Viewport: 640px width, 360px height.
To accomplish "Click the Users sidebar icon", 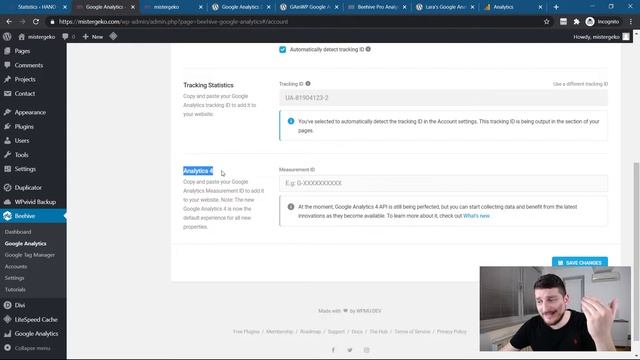I will point(7,140).
